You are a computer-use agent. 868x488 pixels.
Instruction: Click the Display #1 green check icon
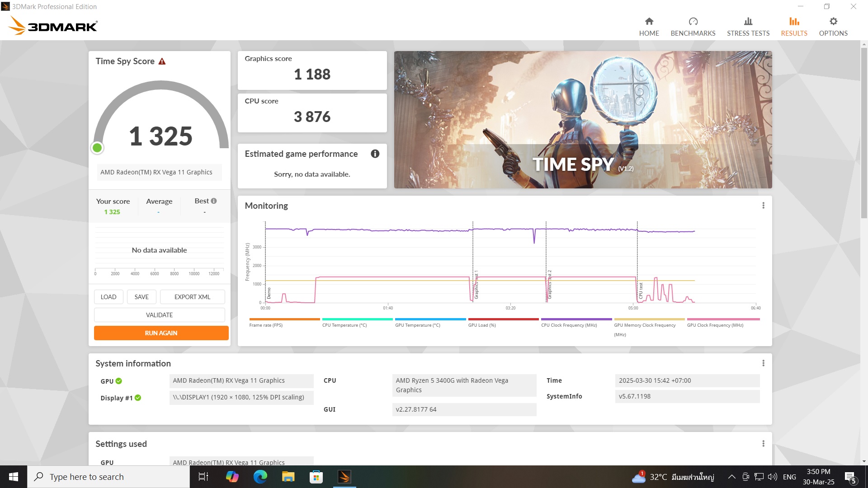pos(138,398)
